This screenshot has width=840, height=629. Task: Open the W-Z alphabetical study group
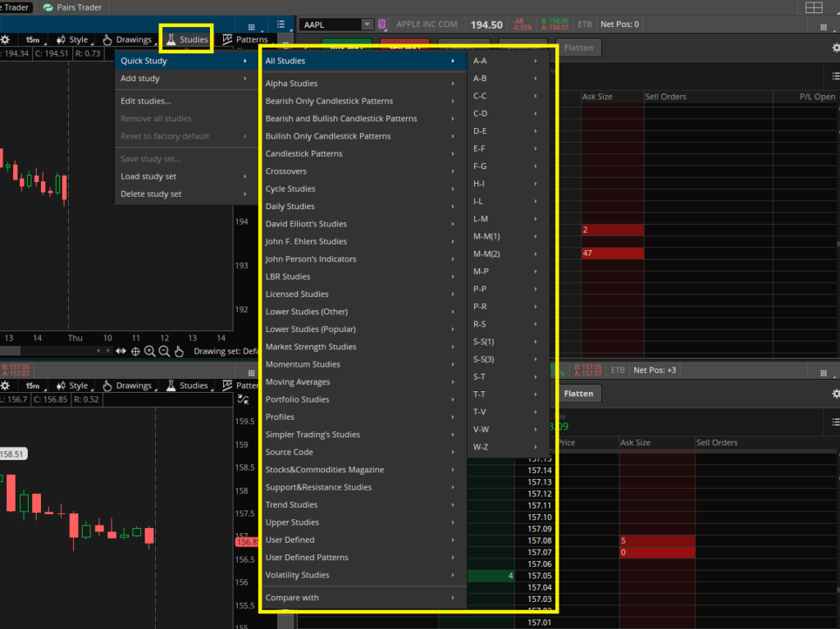coord(508,447)
